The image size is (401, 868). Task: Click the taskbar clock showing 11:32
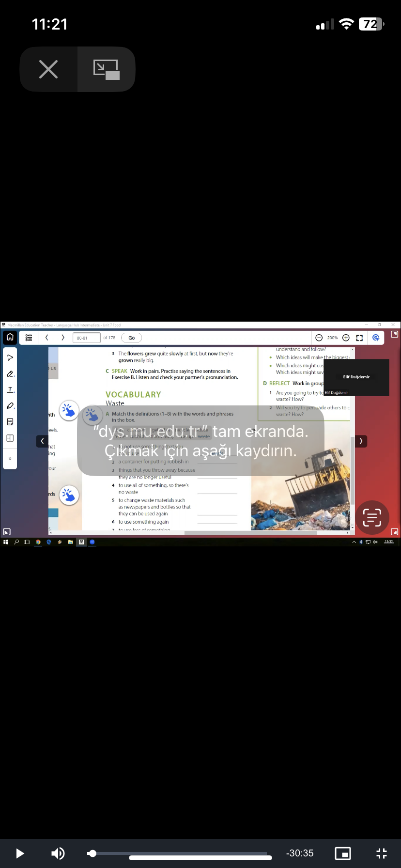tap(388, 542)
